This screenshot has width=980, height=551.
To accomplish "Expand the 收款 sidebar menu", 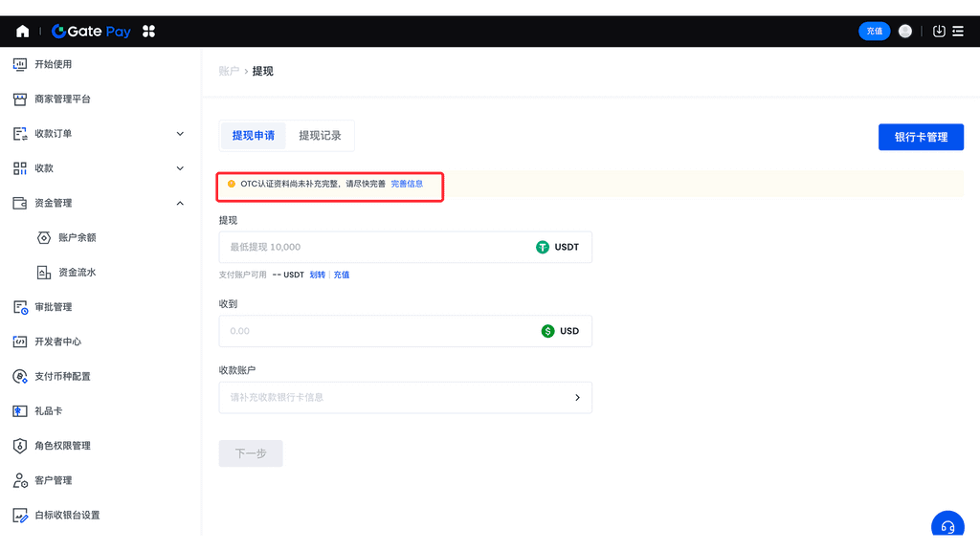I will 45,167.
